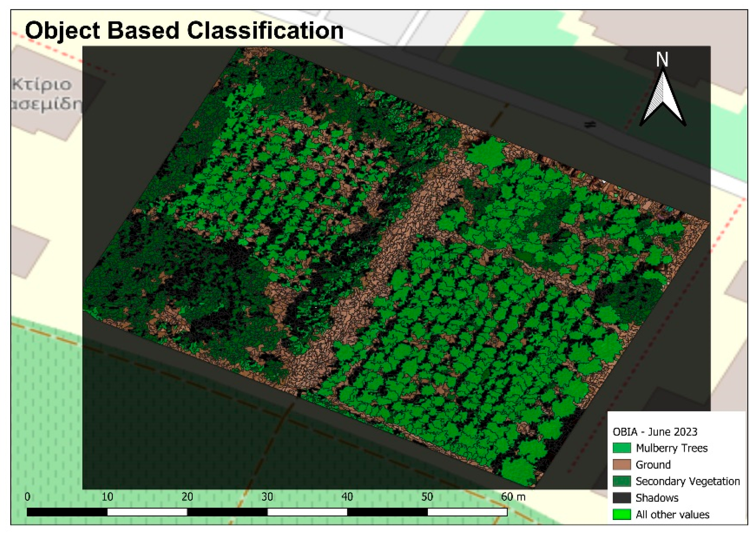This screenshot has width=756, height=533.
Task: Click the Mulberry Trees legend swatch
Action: [x=622, y=448]
